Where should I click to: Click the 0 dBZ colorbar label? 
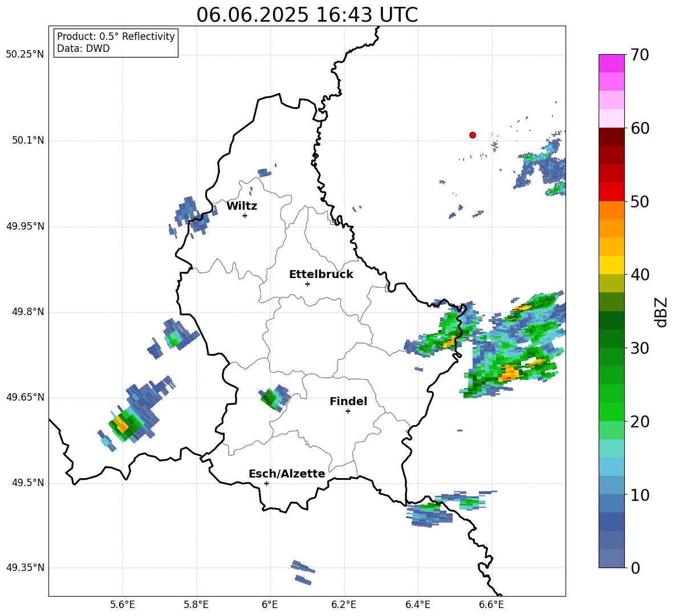(x=635, y=568)
